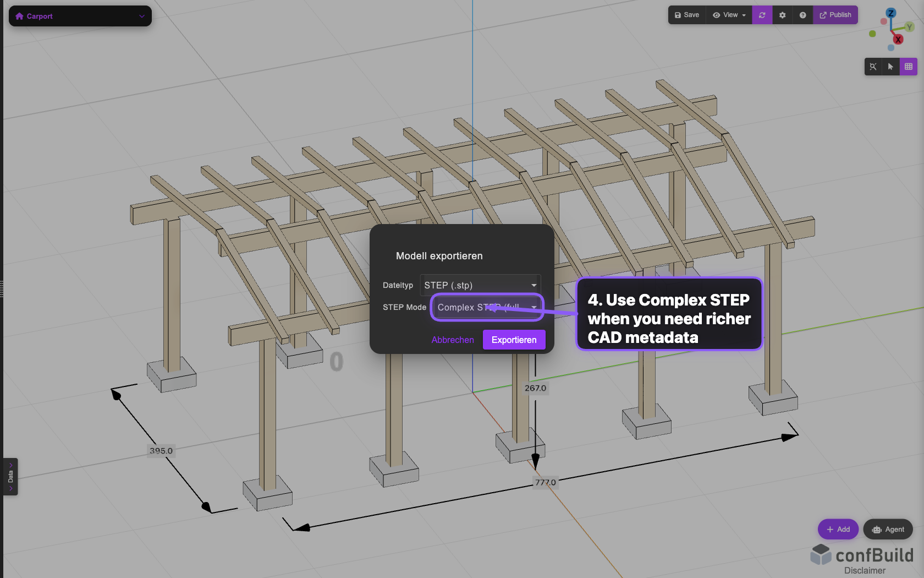Image resolution: width=924 pixels, height=578 pixels.
Task: Click the X axis on the orientation cube
Action: pos(899,39)
